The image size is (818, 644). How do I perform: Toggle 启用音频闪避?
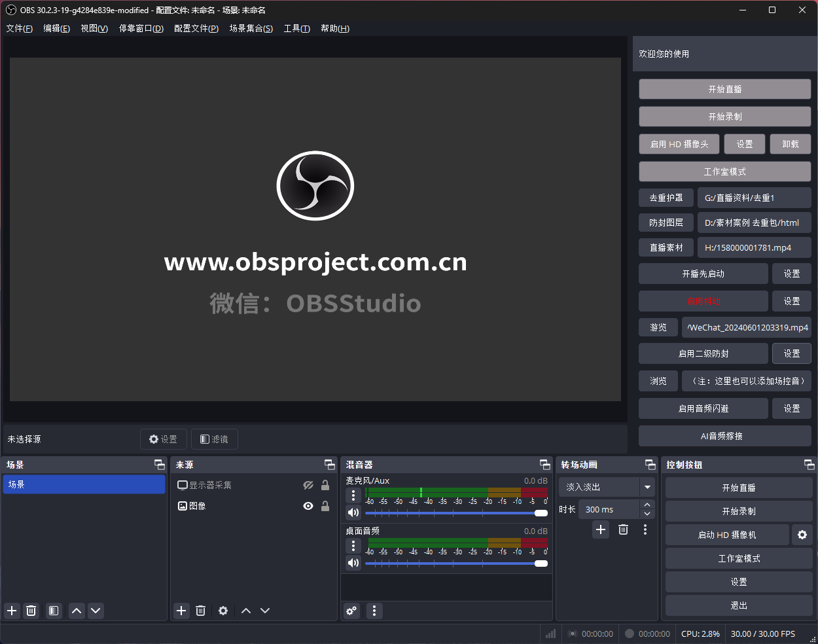coord(703,408)
